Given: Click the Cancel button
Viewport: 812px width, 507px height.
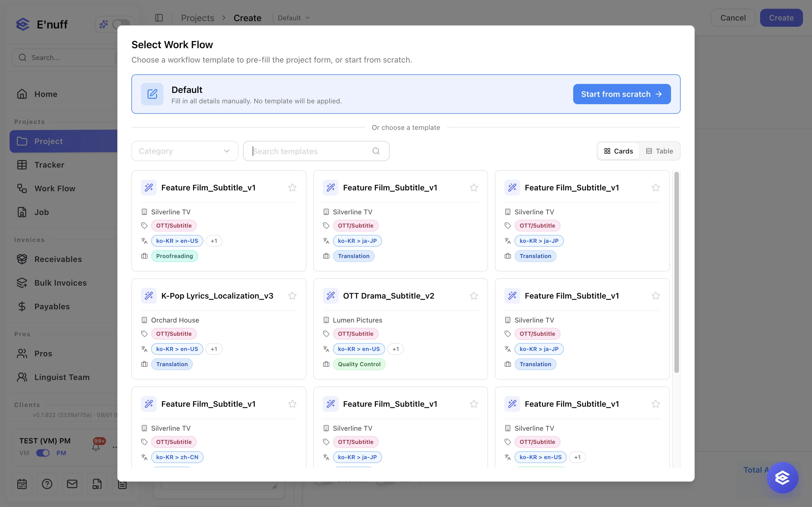Looking at the screenshot, I should click(x=733, y=18).
